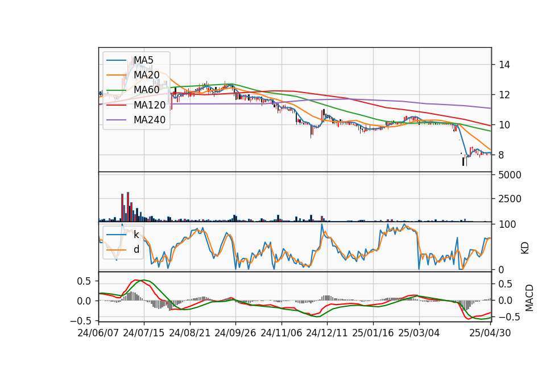Click the price axis value 14
The height and width of the screenshot is (392, 546).
(x=504, y=65)
